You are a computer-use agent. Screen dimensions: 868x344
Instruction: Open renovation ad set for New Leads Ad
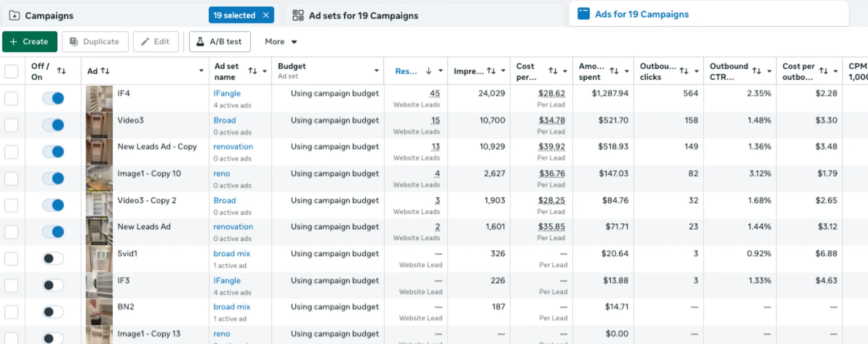[233, 227]
